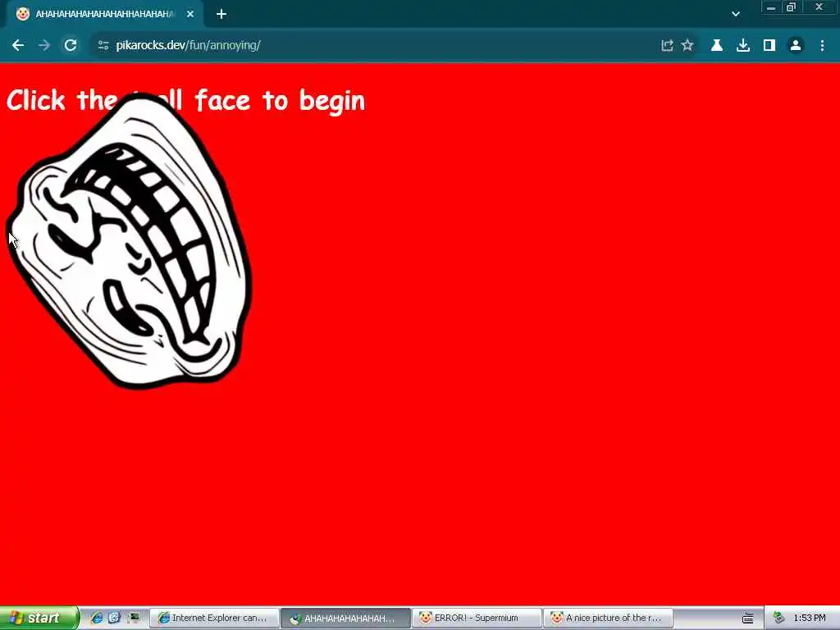Open the downloads tray
Screen dimensions: 840x630
click(x=743, y=46)
